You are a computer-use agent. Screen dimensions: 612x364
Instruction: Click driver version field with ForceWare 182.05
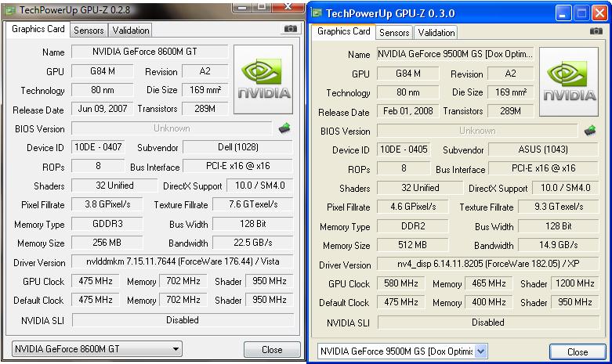[488, 264]
